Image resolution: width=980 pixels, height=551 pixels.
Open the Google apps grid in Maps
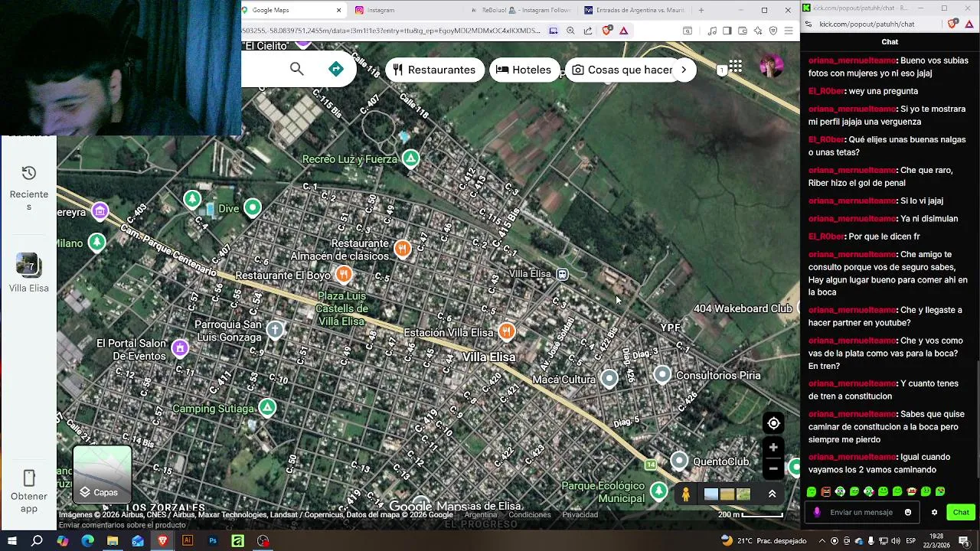[736, 67]
